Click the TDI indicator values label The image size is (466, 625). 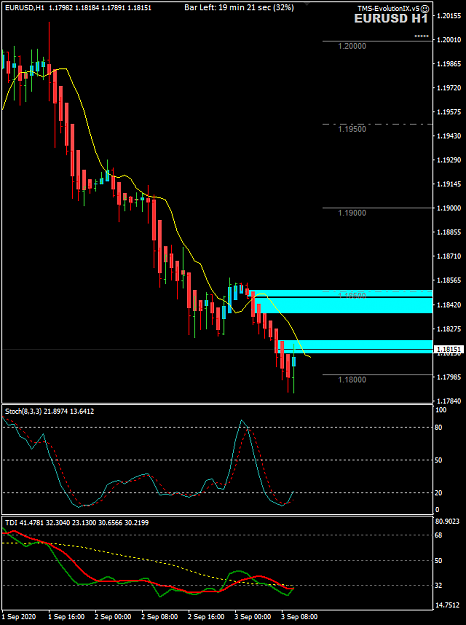click(x=77, y=522)
